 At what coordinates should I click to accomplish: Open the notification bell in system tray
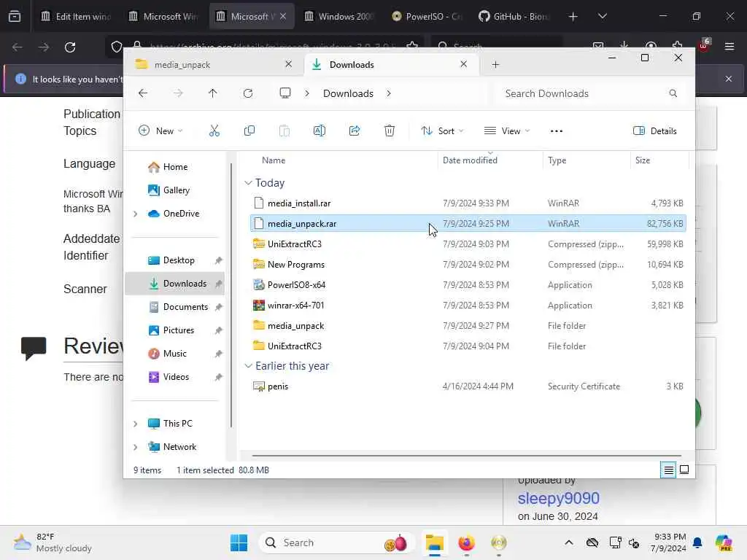click(697, 542)
